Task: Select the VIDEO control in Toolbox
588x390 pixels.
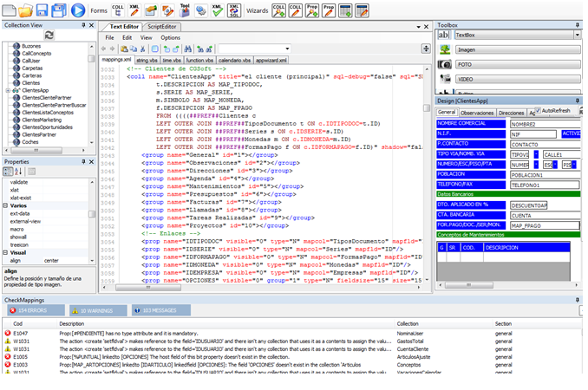Action: click(x=518, y=80)
